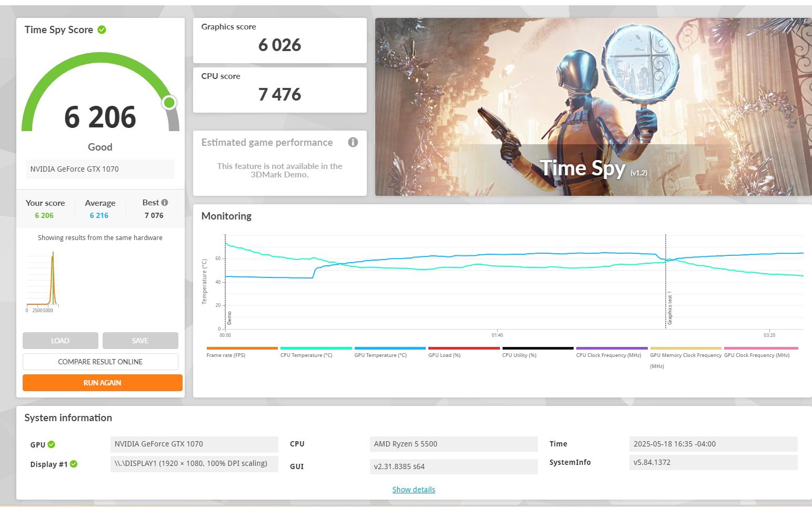
Task: Click the Graphics score value 6 026
Action: click(280, 45)
